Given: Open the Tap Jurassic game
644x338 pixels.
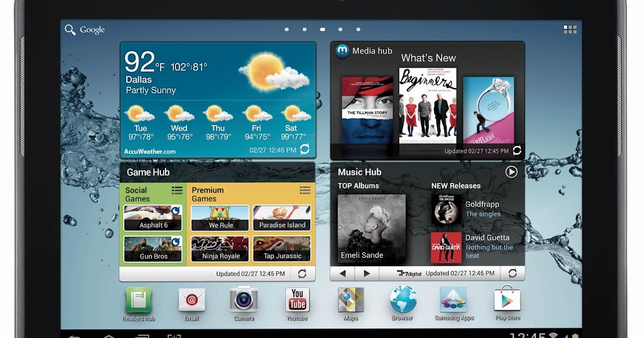Looking at the screenshot, I should pyautogui.click(x=282, y=249).
